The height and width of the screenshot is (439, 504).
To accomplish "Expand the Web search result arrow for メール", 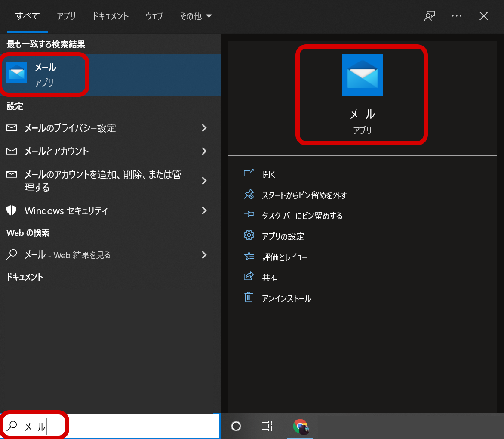I will click(204, 255).
